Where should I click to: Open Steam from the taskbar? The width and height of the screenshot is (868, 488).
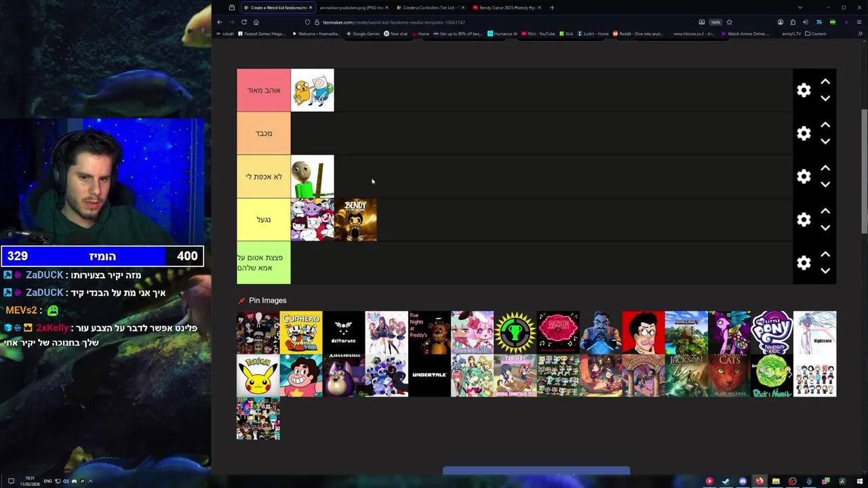pyautogui.click(x=726, y=481)
